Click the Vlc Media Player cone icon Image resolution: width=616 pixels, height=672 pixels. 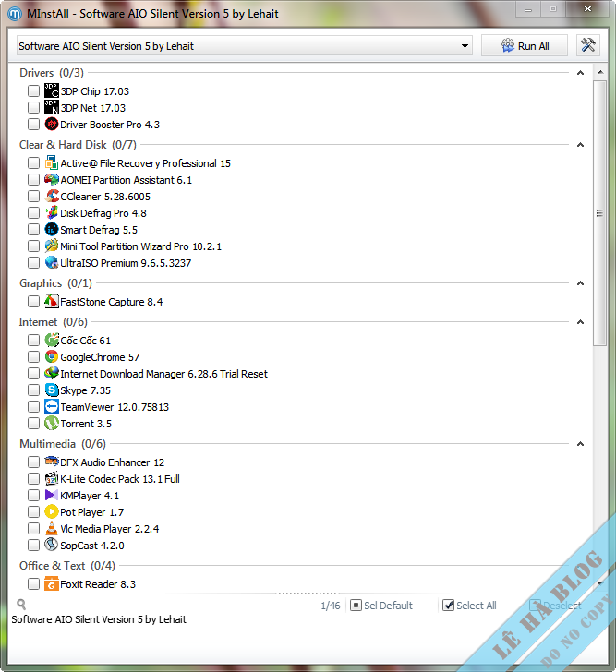pyautogui.click(x=52, y=528)
